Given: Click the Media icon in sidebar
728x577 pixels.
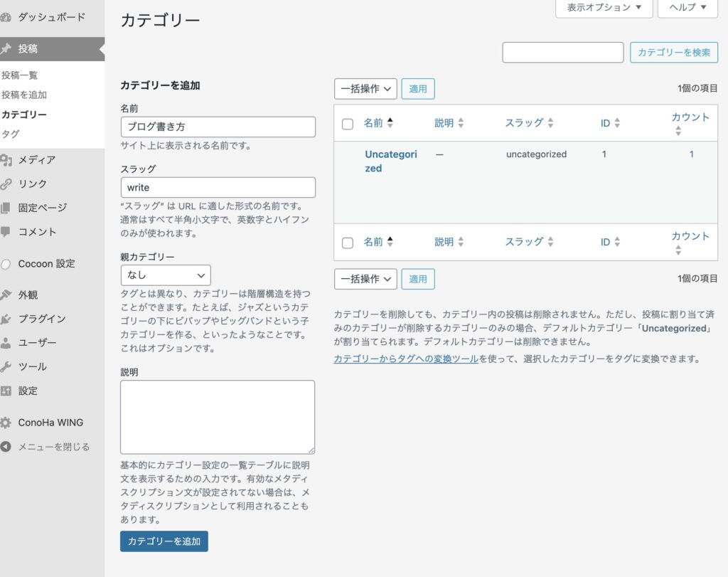Looking at the screenshot, I should [x=6, y=160].
